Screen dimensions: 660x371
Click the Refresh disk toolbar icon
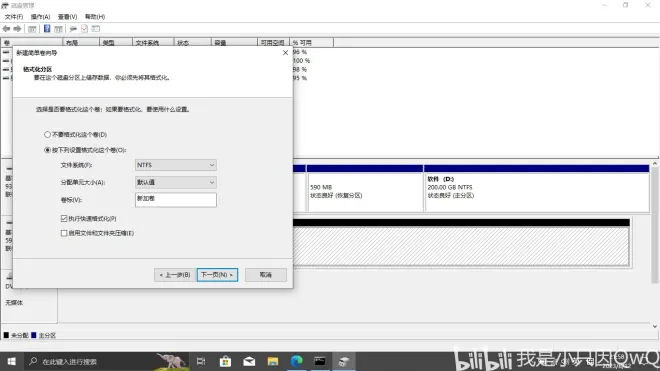[73, 29]
